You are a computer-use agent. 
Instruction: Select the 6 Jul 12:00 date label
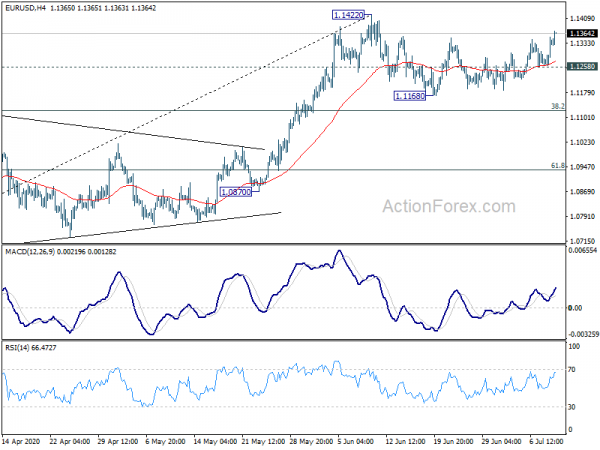(x=544, y=441)
